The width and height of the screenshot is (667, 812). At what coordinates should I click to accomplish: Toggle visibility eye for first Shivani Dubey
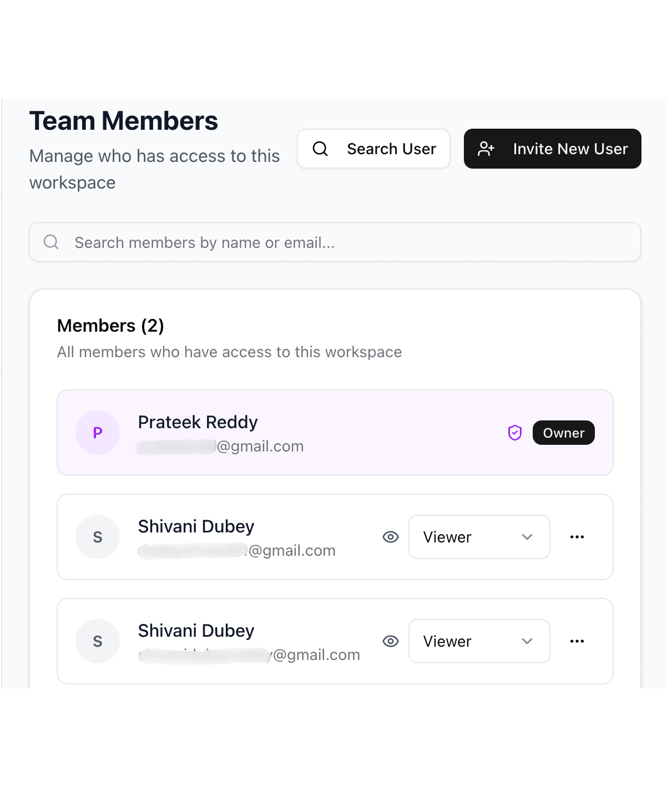click(391, 536)
